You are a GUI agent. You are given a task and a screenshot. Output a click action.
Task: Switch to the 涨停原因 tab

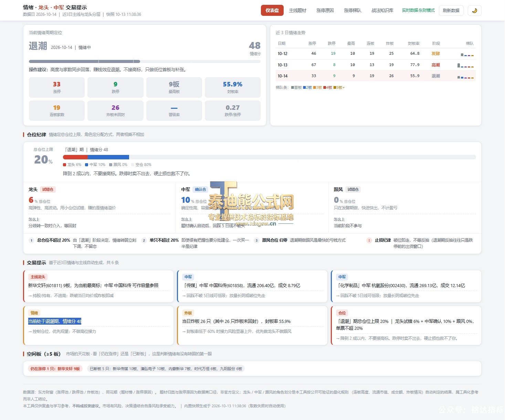coord(325,10)
